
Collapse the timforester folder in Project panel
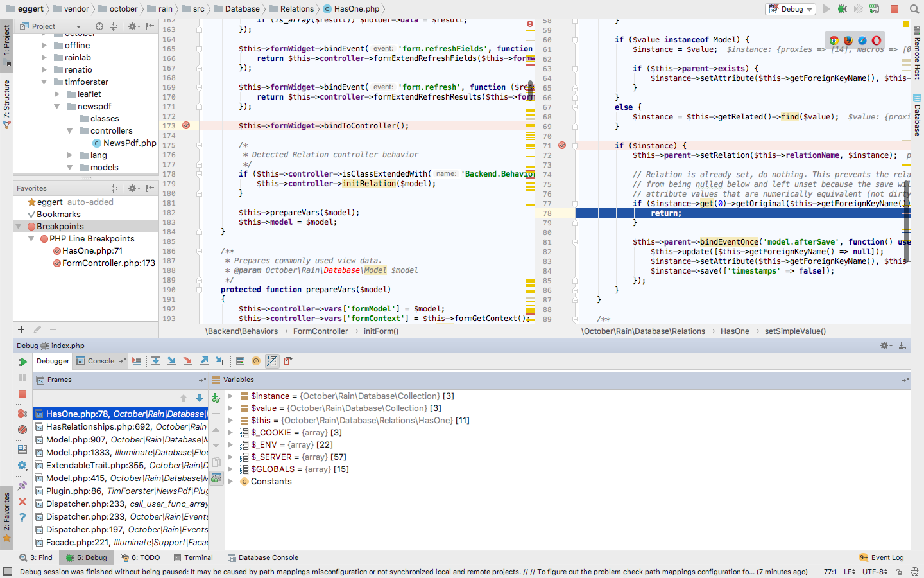pos(44,82)
